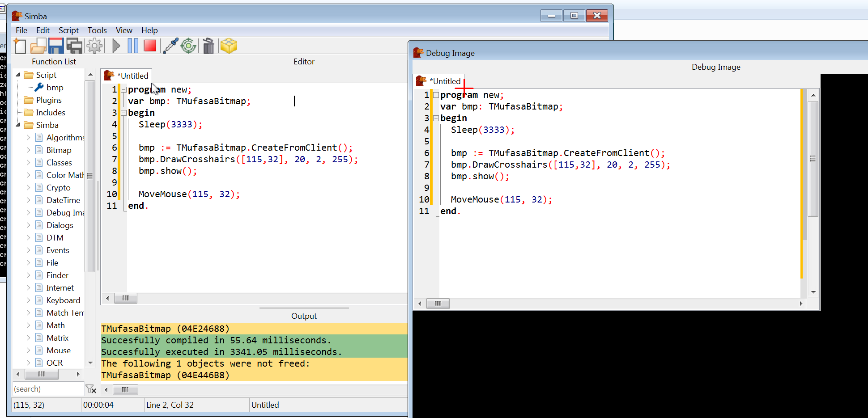This screenshot has height=418, width=868.
Task: Toggle the program fold in Debug Image editor
Action: 436,95
